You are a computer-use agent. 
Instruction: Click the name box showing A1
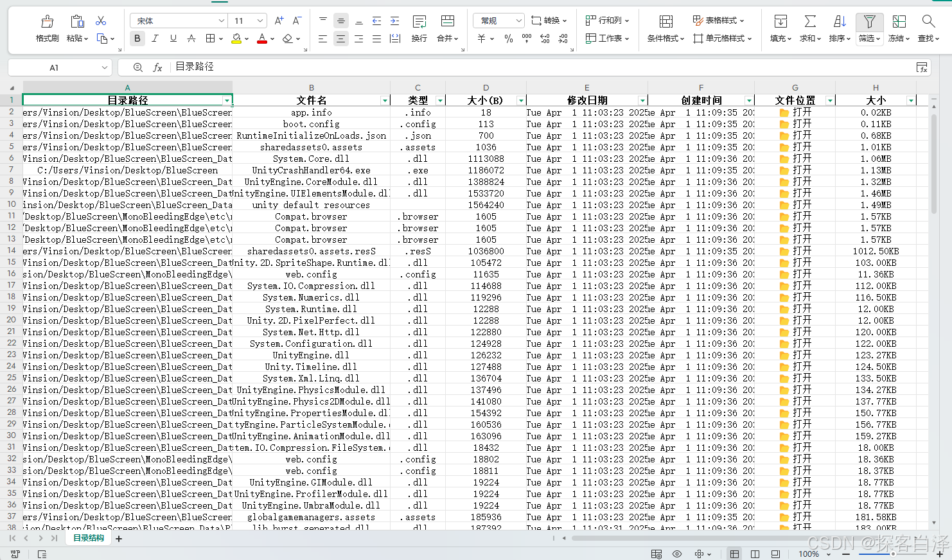click(60, 67)
